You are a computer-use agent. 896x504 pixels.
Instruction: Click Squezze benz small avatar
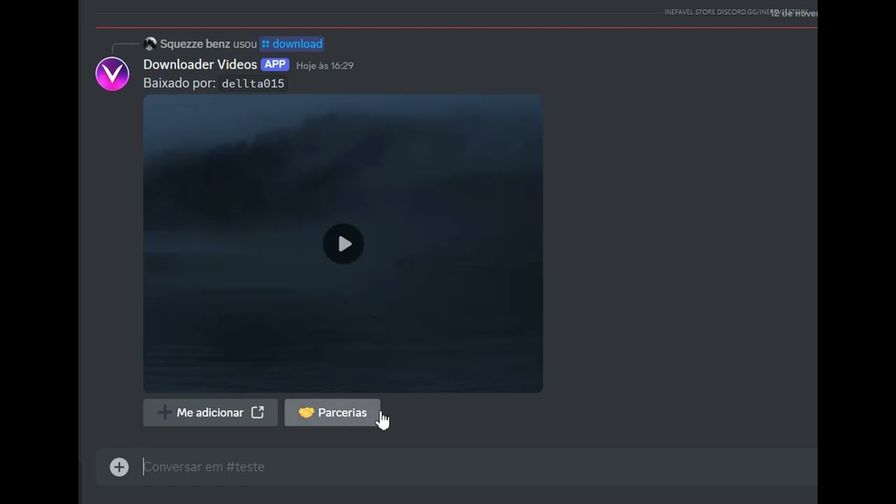click(x=150, y=43)
